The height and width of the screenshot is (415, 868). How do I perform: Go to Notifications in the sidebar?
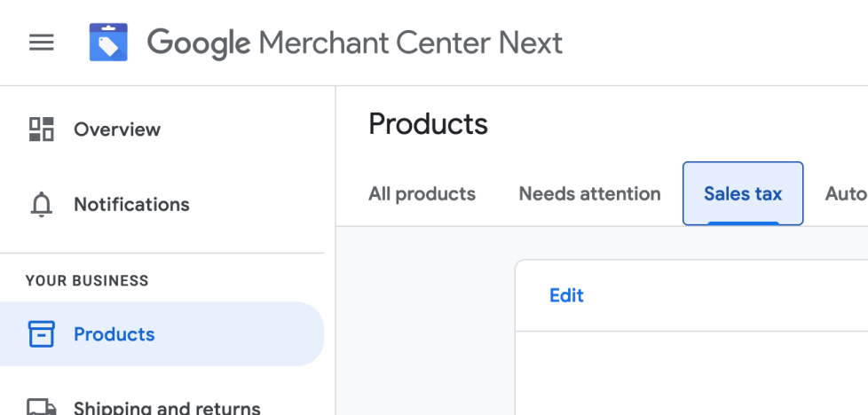[131, 205]
